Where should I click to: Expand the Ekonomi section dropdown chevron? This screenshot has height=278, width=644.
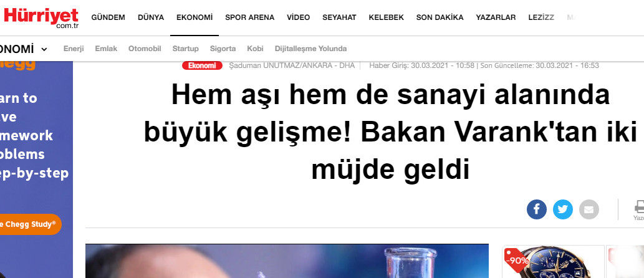coord(44,49)
